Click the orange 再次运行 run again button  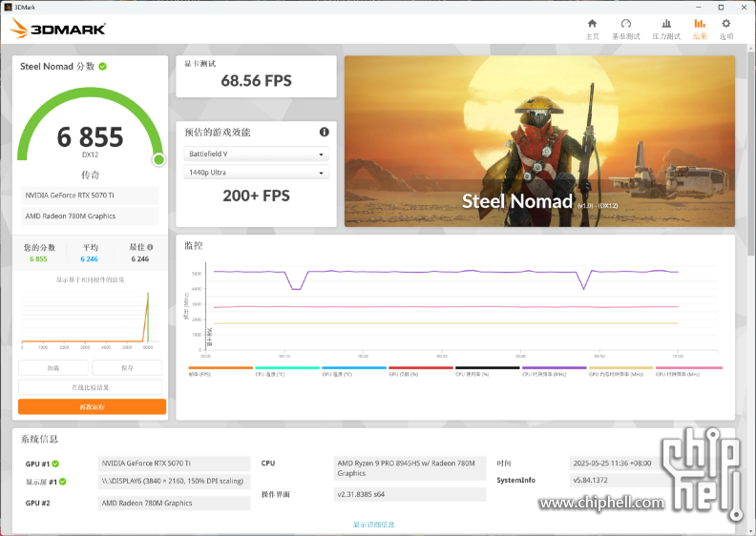92,407
